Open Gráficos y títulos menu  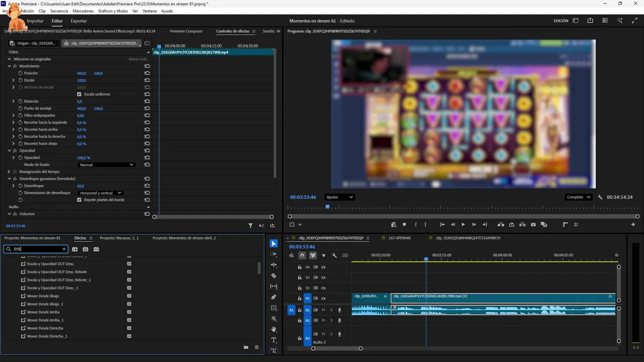tap(113, 11)
